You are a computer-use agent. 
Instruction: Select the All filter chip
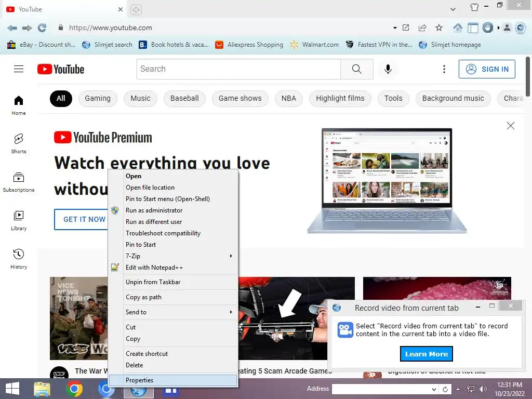61,98
